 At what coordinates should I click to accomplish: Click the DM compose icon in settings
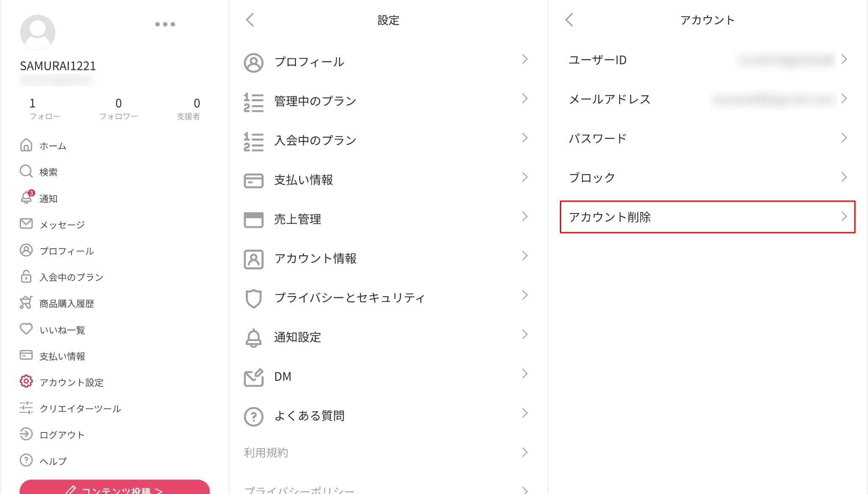(x=253, y=377)
